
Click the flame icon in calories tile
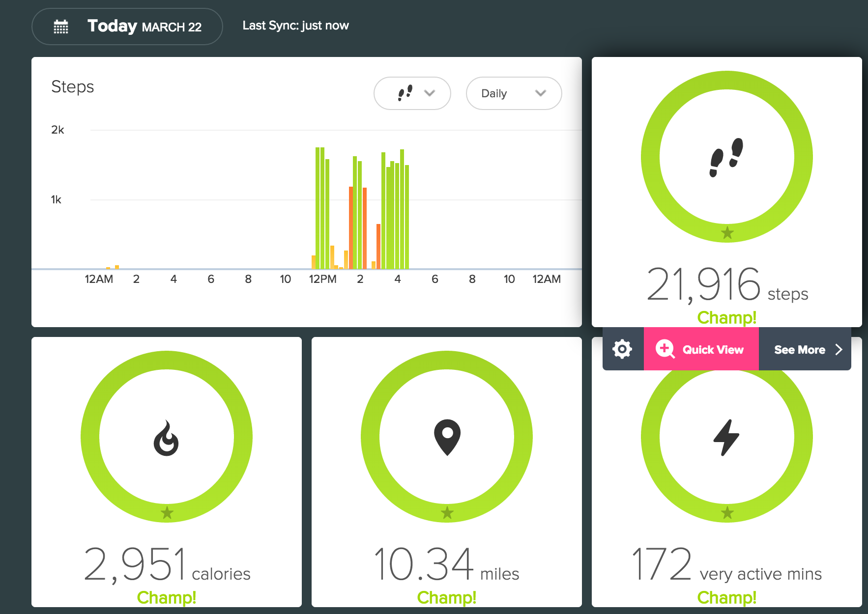click(x=166, y=438)
